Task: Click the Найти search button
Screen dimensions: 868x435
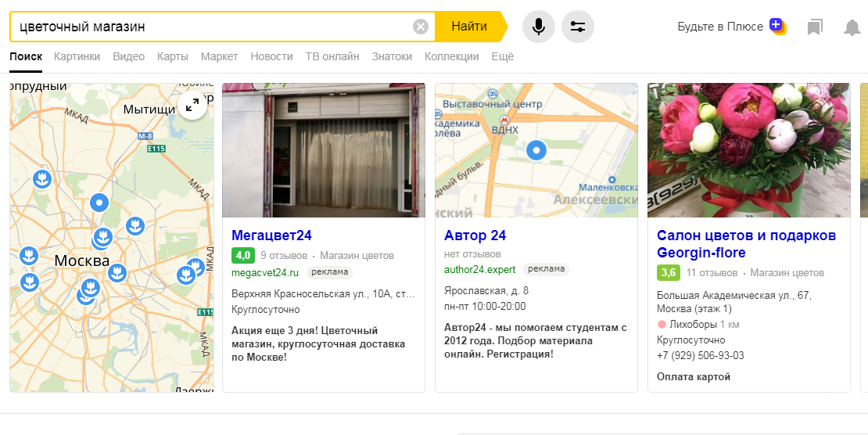Action: 469,27
